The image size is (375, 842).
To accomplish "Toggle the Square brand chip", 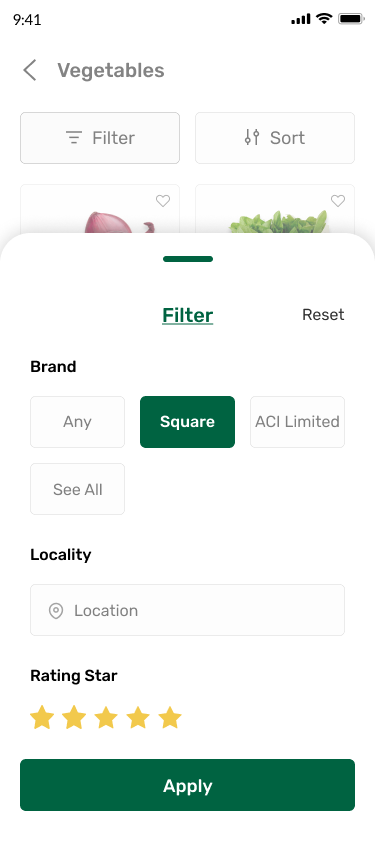I will [x=188, y=422].
